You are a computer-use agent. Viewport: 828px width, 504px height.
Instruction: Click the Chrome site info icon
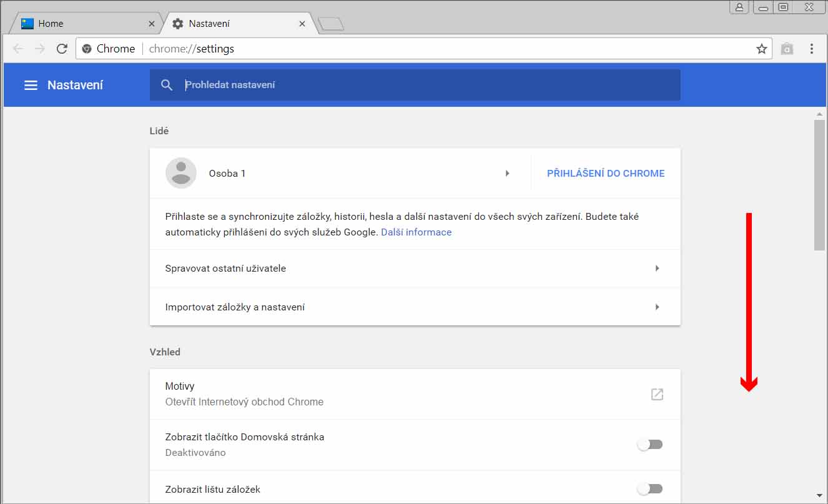[87, 49]
